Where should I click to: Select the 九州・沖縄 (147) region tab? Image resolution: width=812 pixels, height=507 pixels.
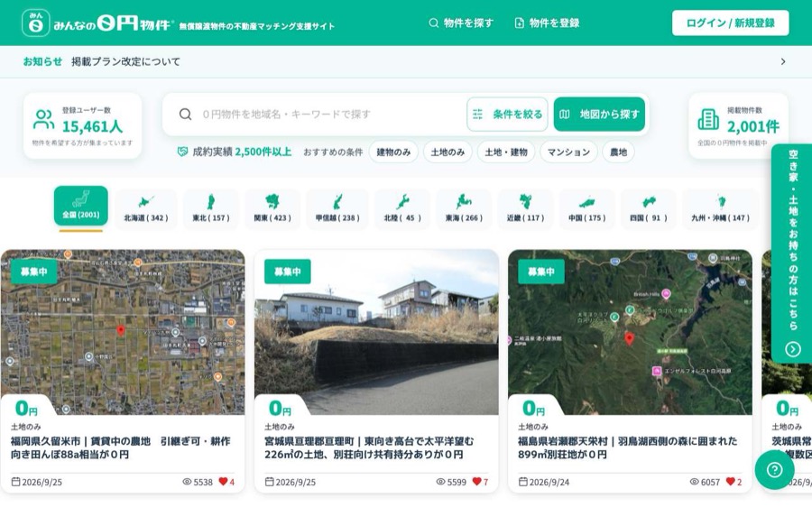(x=720, y=208)
